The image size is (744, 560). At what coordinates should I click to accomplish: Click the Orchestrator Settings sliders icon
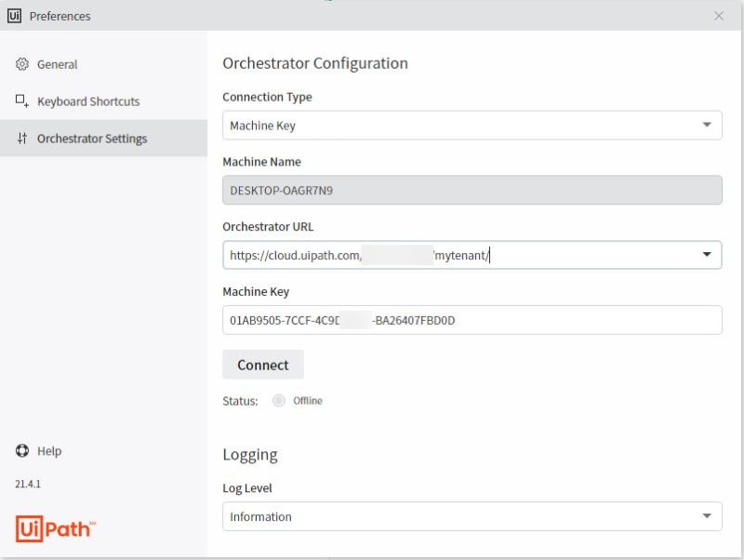click(22, 138)
